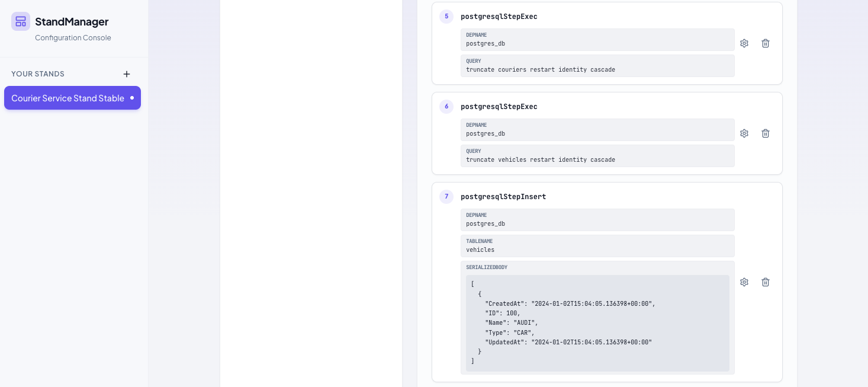Click the SERIALIZEDBODY JSON code block
868x387 pixels.
tap(597, 323)
